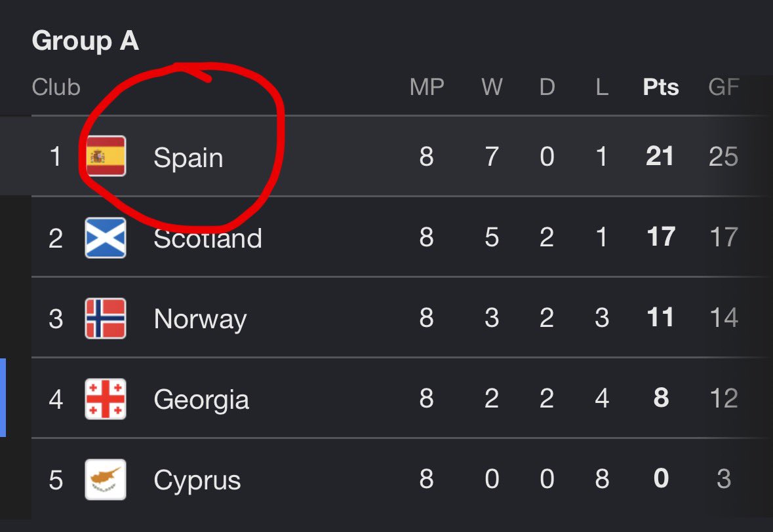This screenshot has height=532, width=773.
Task: Open the Scotland team entry
Action: (x=208, y=238)
